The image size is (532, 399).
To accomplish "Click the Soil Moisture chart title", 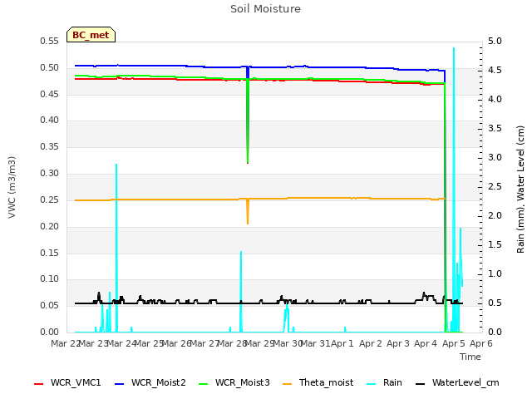I will point(265,9).
